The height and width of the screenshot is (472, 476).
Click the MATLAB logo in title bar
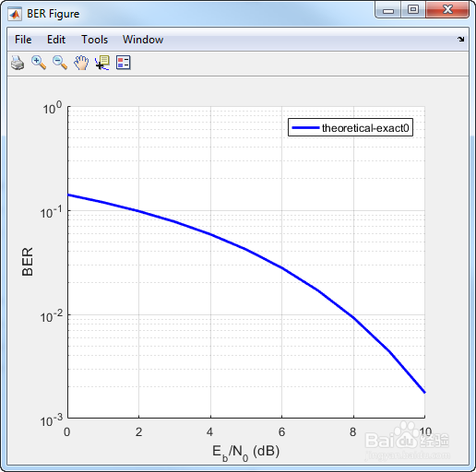[x=15, y=14]
